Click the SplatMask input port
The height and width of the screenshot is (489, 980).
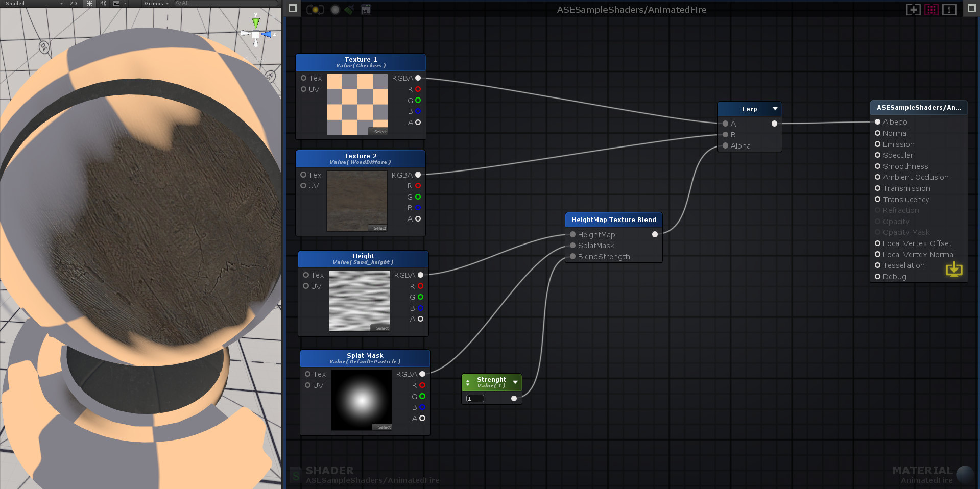(572, 246)
